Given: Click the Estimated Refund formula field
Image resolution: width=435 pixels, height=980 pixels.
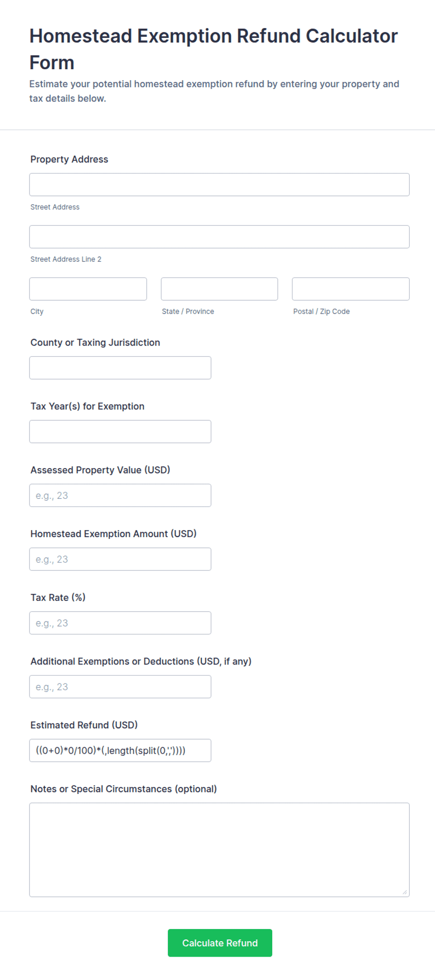Looking at the screenshot, I should pos(120,750).
